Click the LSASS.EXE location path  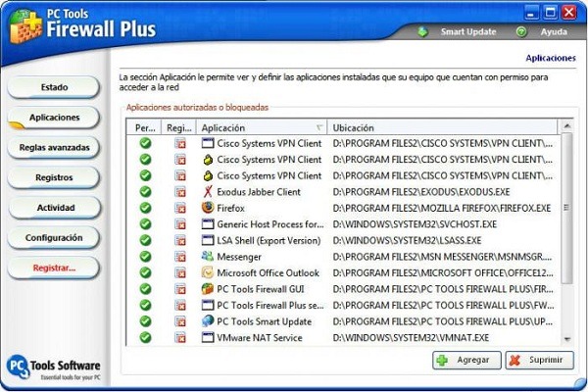pos(407,240)
